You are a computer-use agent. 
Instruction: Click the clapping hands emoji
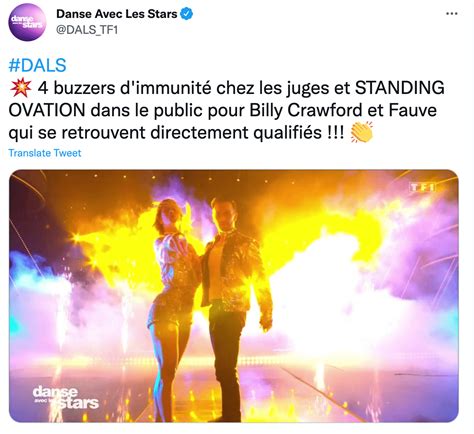coord(362,132)
